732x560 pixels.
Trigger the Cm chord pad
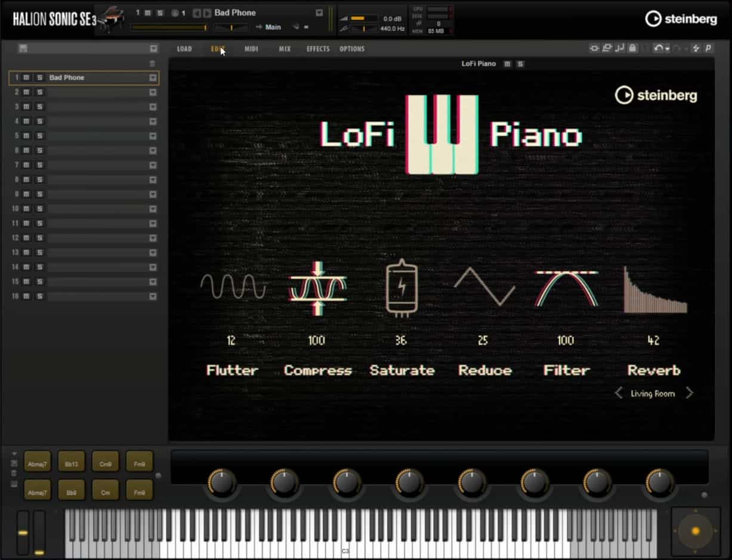click(106, 490)
